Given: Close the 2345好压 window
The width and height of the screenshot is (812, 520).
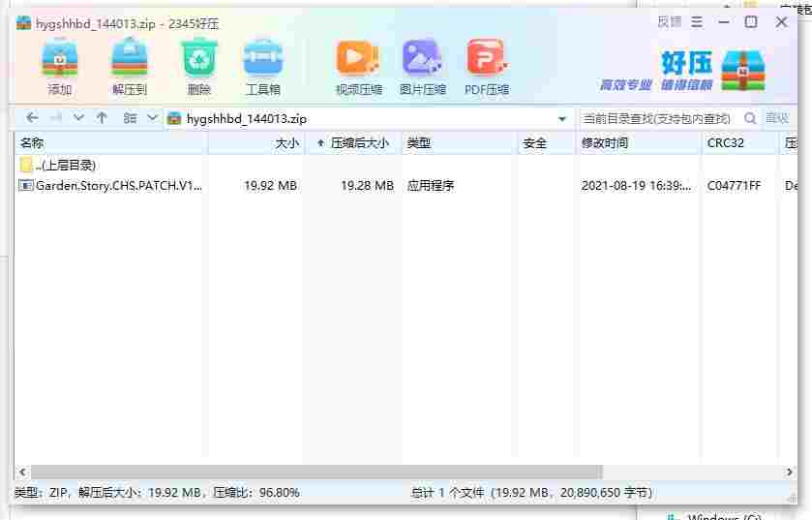Looking at the screenshot, I should [x=781, y=22].
